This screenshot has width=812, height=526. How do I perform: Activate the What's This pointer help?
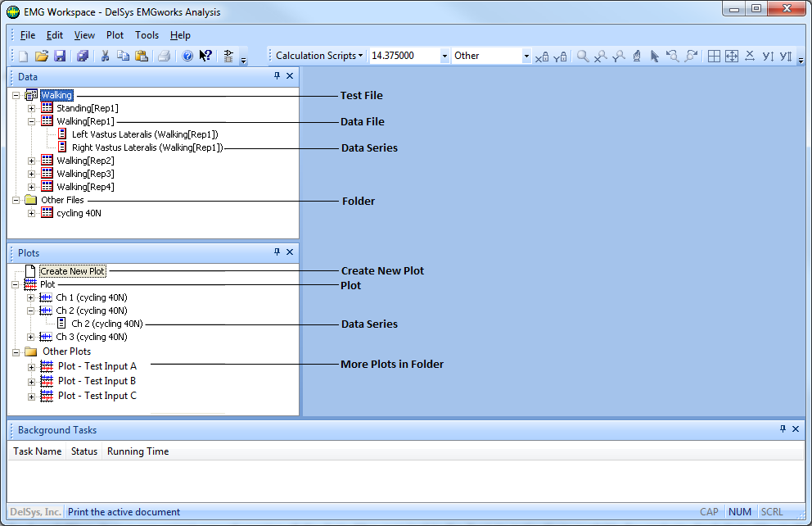pos(205,56)
